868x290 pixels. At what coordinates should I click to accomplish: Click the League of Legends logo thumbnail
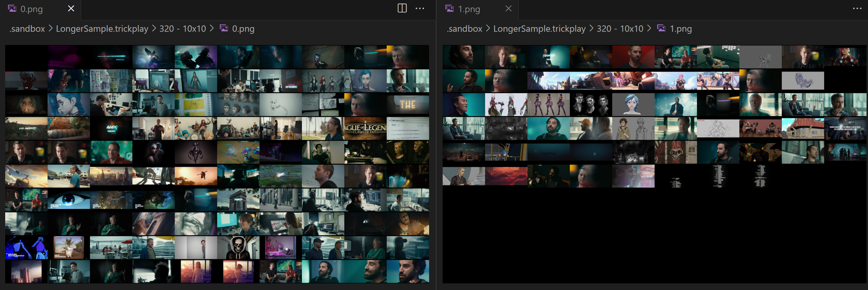tap(365, 128)
